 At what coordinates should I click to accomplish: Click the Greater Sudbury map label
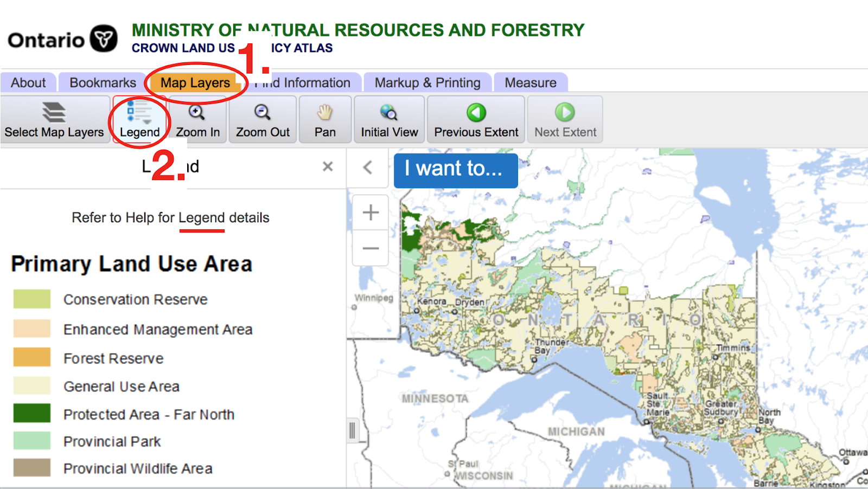click(721, 408)
